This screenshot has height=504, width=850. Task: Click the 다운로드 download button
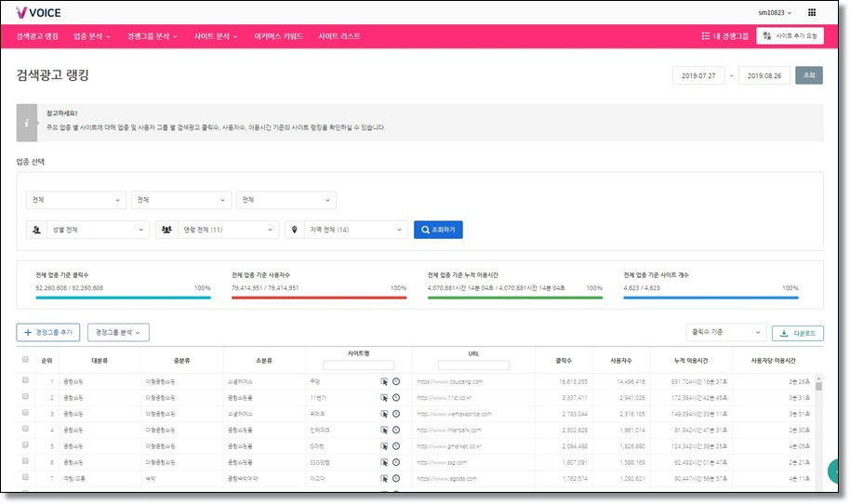coord(797,333)
